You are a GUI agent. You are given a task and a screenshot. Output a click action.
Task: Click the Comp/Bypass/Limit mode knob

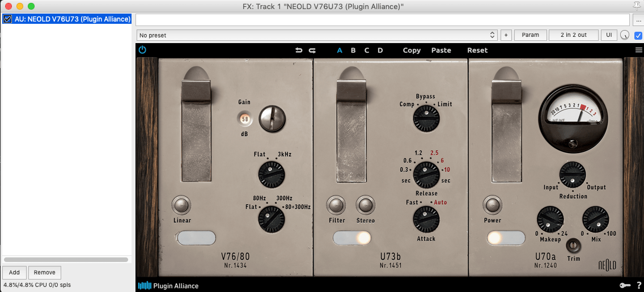[x=426, y=119]
